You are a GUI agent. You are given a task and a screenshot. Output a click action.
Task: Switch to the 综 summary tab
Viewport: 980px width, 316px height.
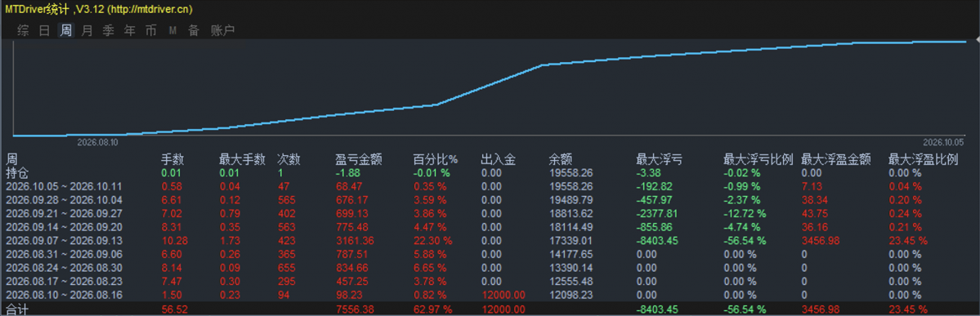(x=23, y=30)
